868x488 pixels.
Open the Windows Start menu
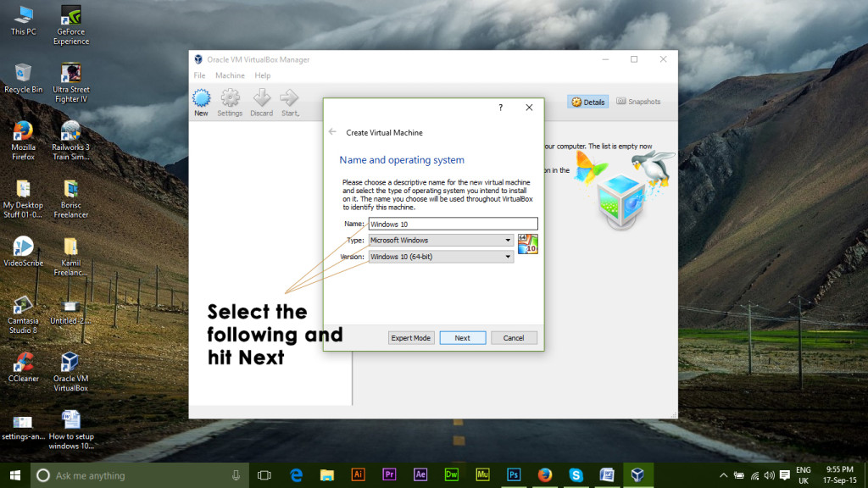15,475
